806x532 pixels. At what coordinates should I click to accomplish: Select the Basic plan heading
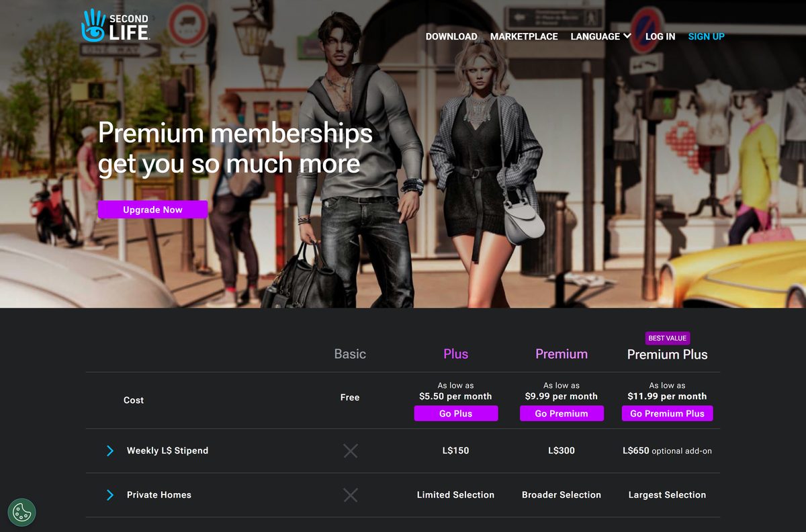(x=350, y=354)
